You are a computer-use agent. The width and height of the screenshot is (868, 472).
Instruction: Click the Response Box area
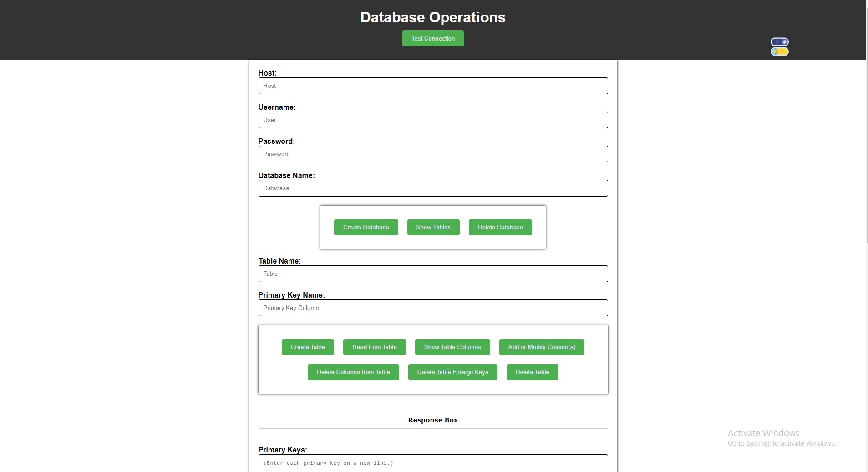click(433, 420)
